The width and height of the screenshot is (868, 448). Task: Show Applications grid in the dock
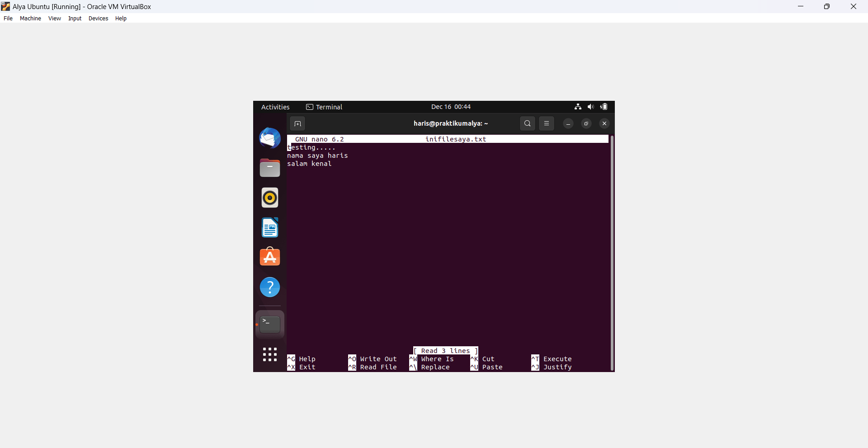(x=270, y=354)
